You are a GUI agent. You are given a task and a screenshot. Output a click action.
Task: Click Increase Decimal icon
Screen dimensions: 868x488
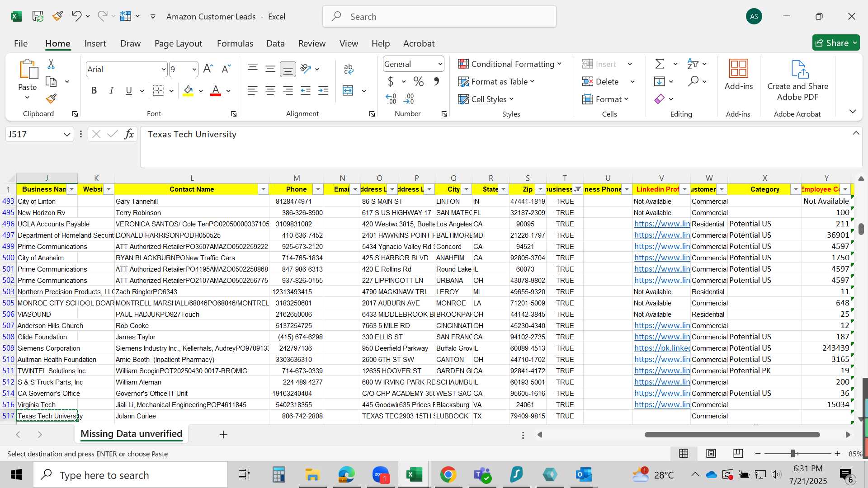(391, 99)
